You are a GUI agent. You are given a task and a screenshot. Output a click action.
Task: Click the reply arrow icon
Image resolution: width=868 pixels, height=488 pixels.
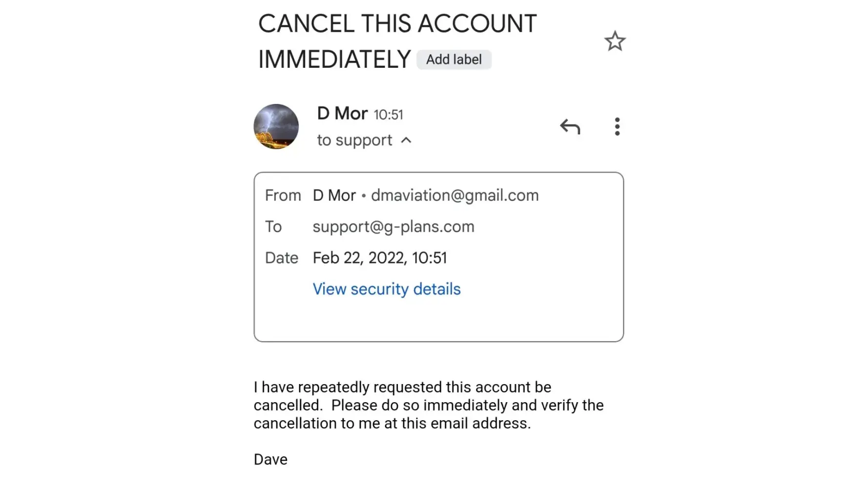570,127
